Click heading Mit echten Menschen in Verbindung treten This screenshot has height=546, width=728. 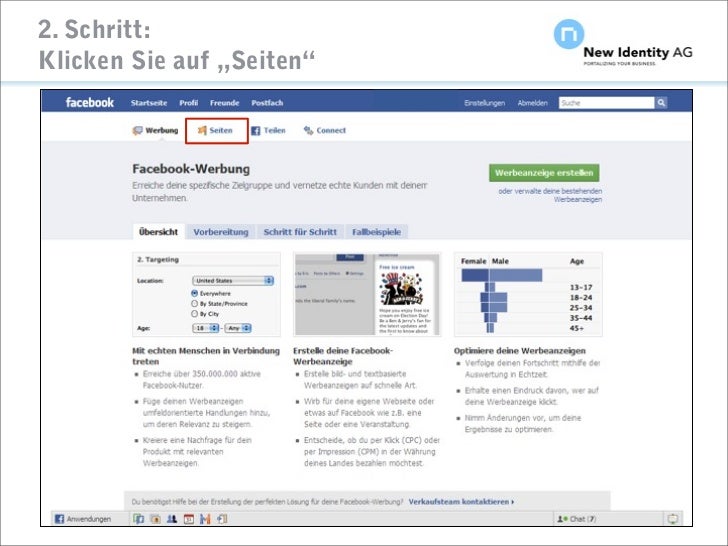point(206,356)
